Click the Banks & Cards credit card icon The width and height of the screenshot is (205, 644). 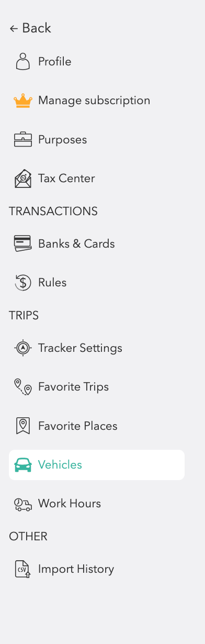click(x=22, y=243)
